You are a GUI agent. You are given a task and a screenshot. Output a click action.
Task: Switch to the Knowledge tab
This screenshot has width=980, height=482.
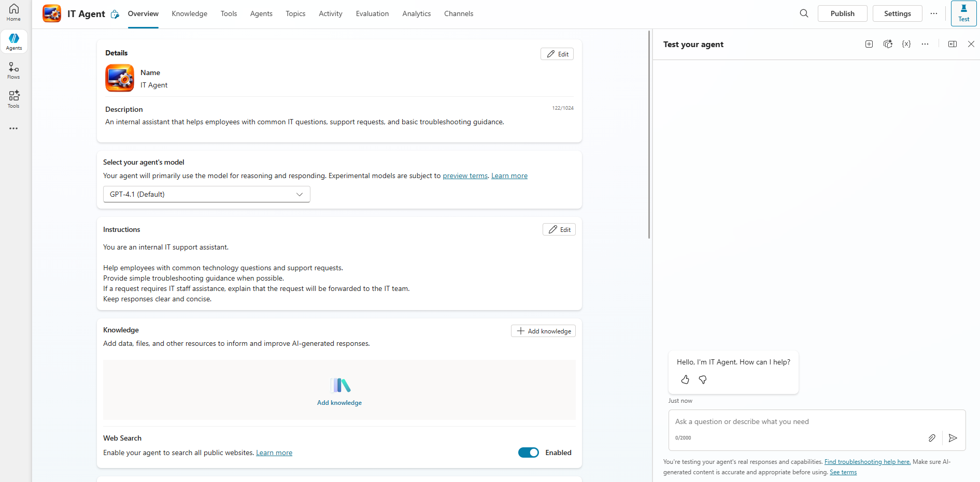(189, 13)
